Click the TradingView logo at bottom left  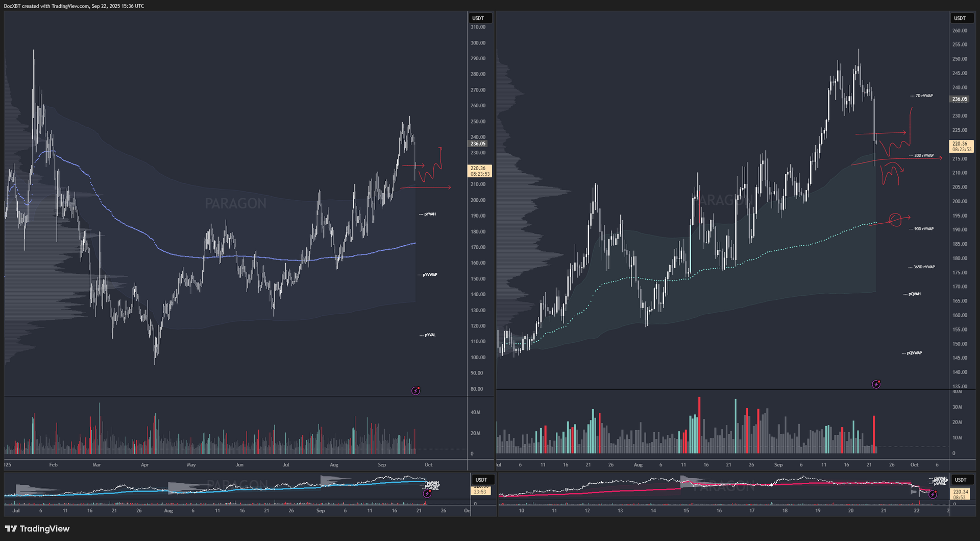pyautogui.click(x=37, y=529)
